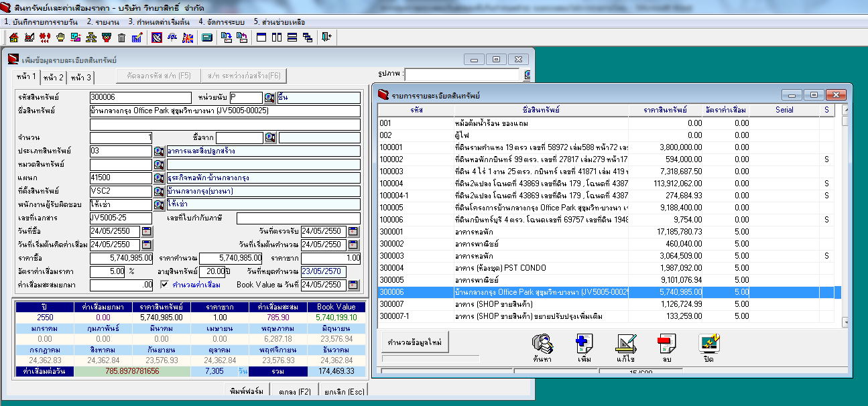Click the ลบ (delete) asset icon
The width and height of the screenshot is (868, 406).
[667, 346]
